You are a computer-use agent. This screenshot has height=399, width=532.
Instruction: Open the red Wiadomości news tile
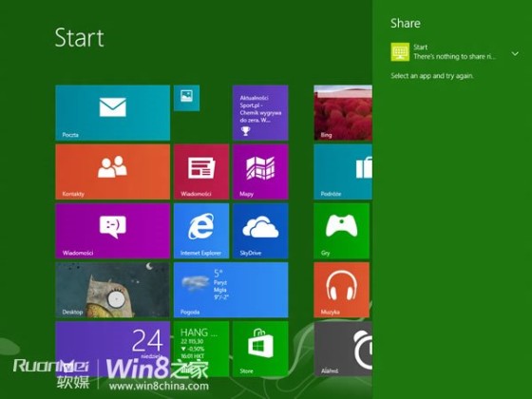pos(201,172)
